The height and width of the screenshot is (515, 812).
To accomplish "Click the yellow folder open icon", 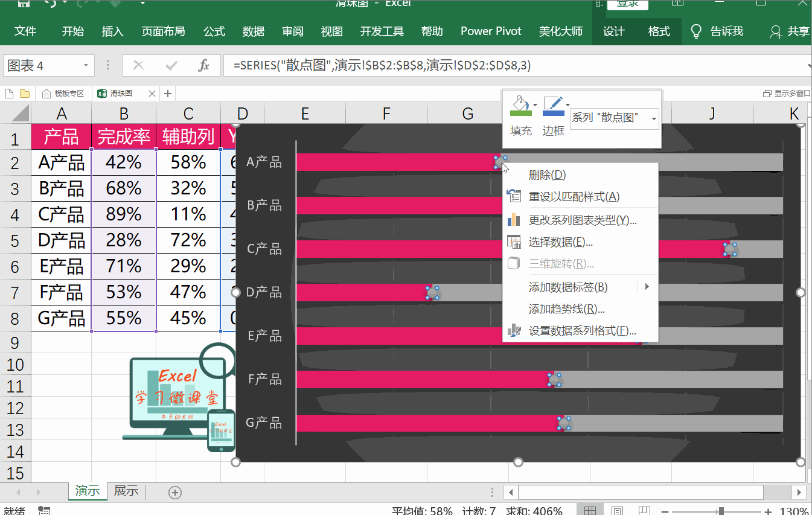I will coord(25,94).
